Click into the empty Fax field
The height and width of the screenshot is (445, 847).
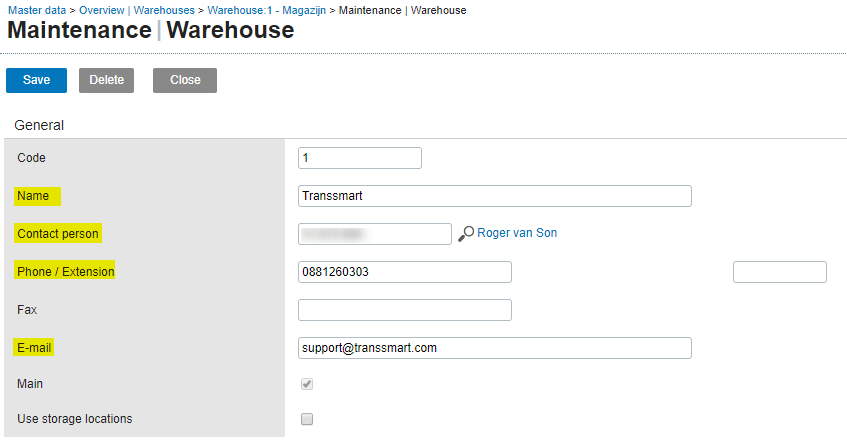pyautogui.click(x=405, y=310)
